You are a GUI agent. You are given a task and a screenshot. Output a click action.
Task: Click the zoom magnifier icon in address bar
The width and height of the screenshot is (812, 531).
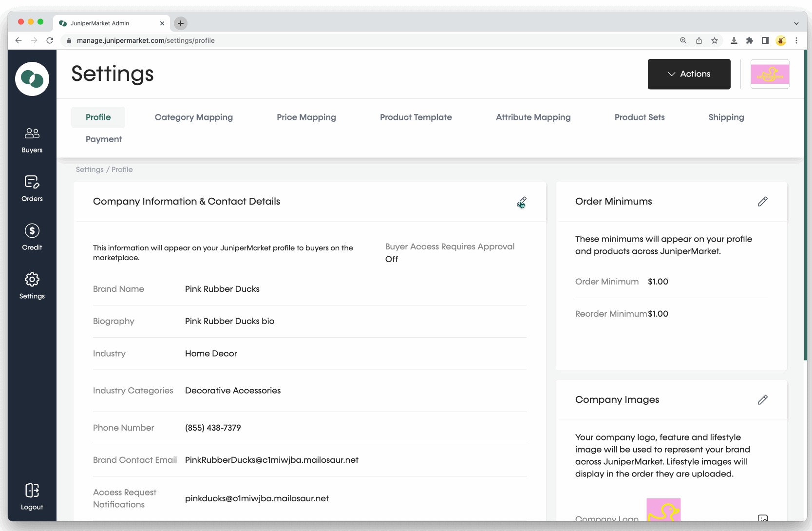point(683,40)
